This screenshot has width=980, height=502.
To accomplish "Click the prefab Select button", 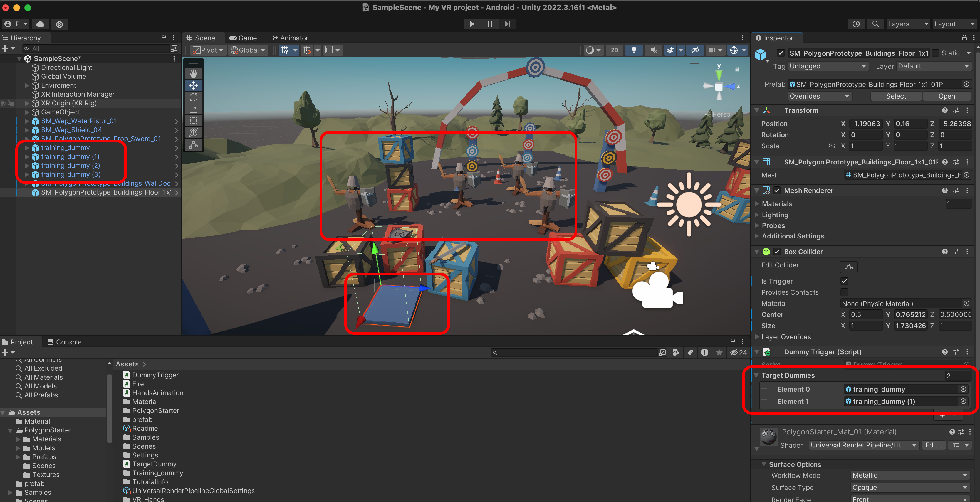I will 896,96.
